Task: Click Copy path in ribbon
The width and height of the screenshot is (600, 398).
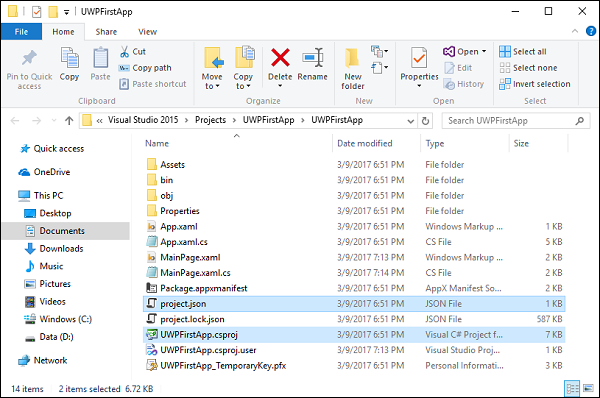Action: pyautogui.click(x=145, y=68)
